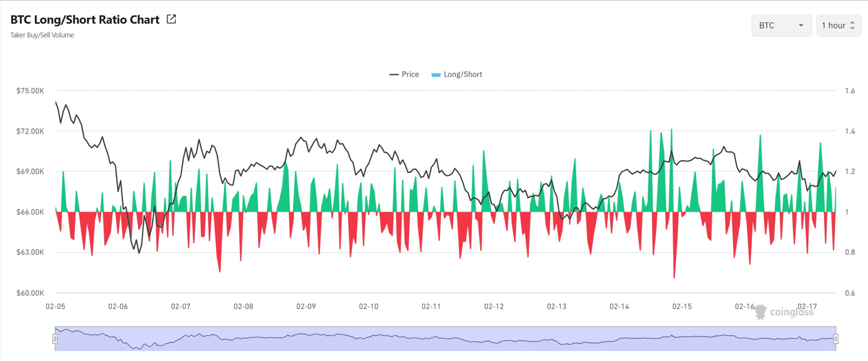The width and height of the screenshot is (868, 361).
Task: Click the up/down arrows on interval selector
Action: point(852,25)
